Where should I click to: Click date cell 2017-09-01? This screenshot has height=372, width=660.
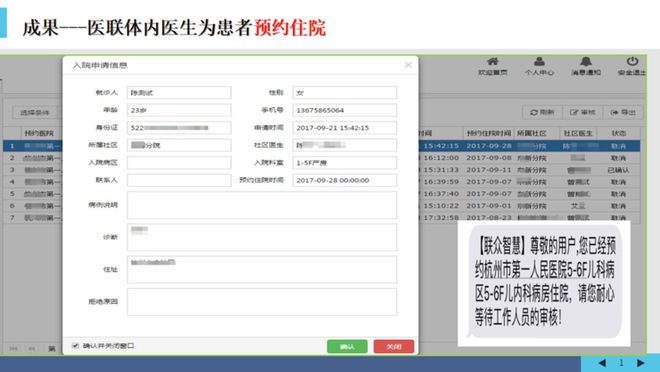(x=489, y=206)
